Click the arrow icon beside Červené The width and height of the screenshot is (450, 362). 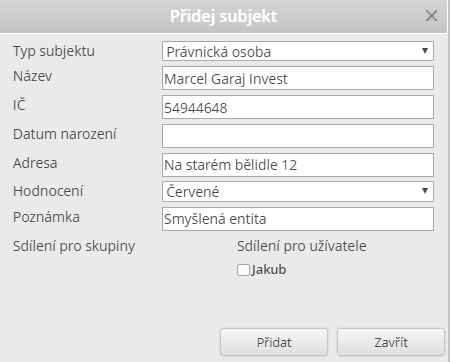tap(425, 191)
